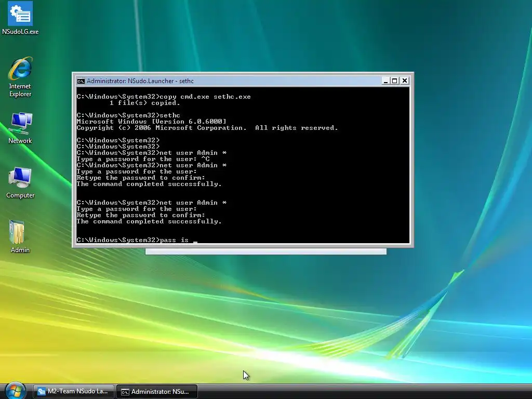Click the '1 file(s) copied.' output line
Image resolution: width=532 pixels, height=399 pixels.
[145, 103]
